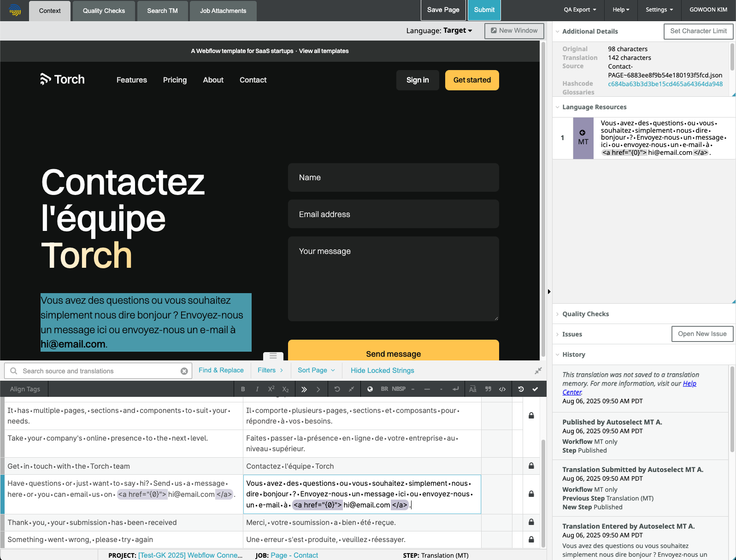Confirm the translation with the checkmark icon
This screenshot has width=736, height=560.
click(x=535, y=389)
